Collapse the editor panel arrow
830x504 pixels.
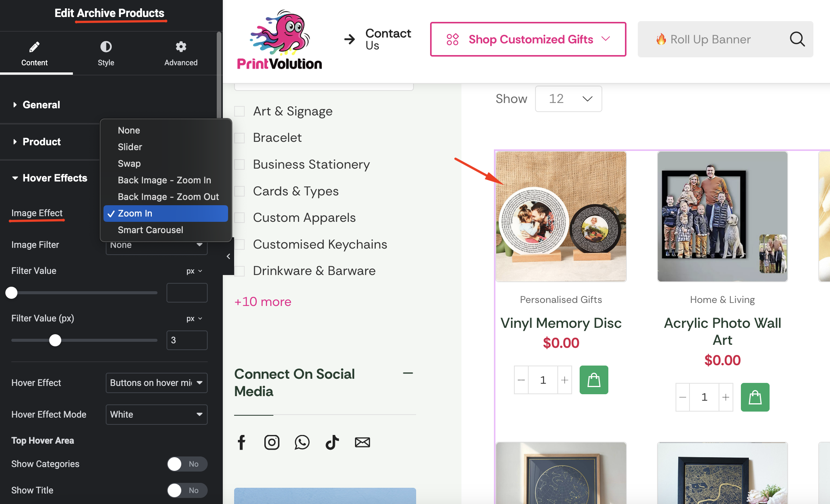(228, 256)
